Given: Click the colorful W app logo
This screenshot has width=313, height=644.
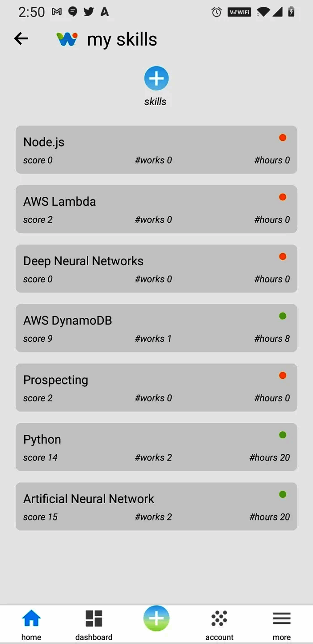Looking at the screenshot, I should pyautogui.click(x=67, y=39).
